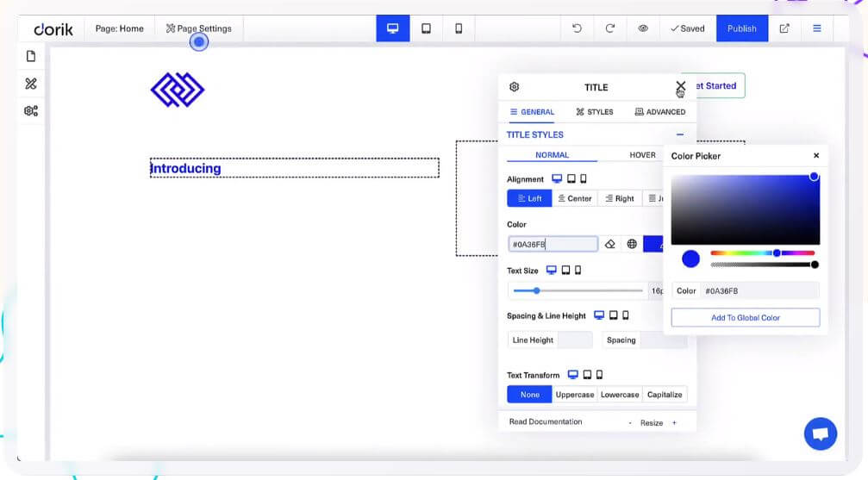Preview page with the eye icon
This screenshot has width=868, height=480.
click(643, 28)
